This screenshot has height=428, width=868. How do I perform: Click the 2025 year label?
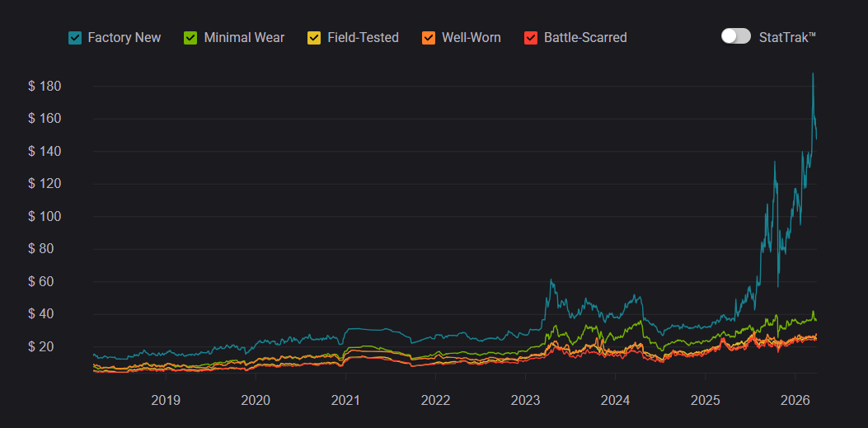pyautogui.click(x=705, y=401)
